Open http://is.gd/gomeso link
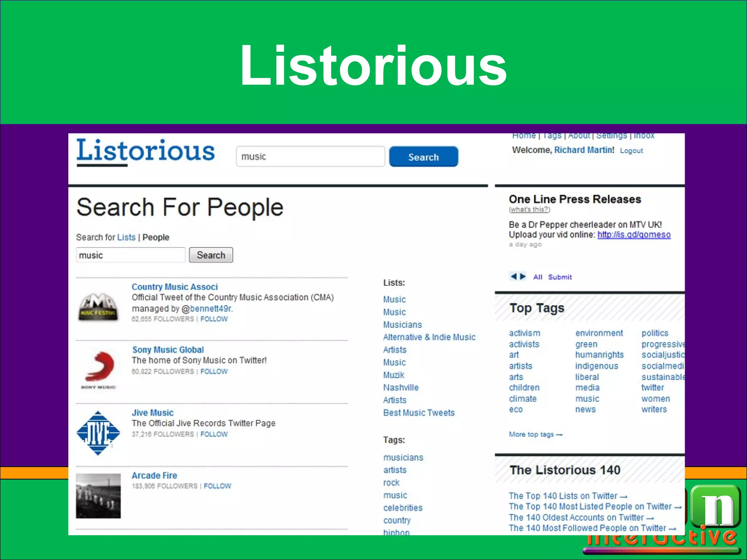747x560 pixels. point(634,235)
